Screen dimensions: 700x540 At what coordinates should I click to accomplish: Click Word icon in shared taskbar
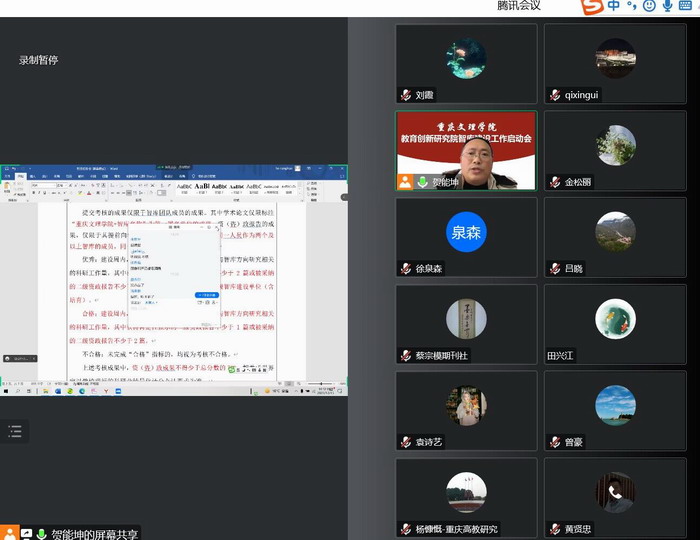pyautogui.click(x=58, y=391)
